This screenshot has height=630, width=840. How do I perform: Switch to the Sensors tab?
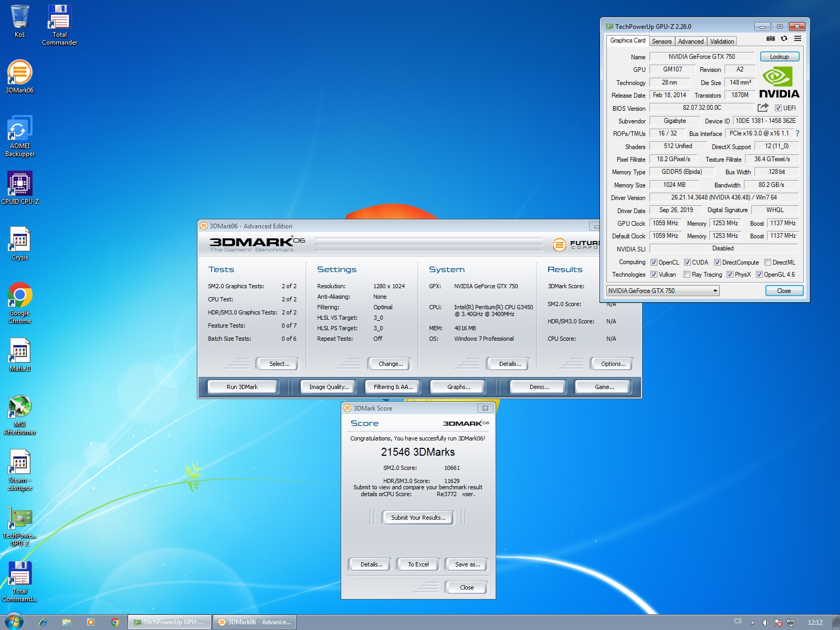(661, 41)
